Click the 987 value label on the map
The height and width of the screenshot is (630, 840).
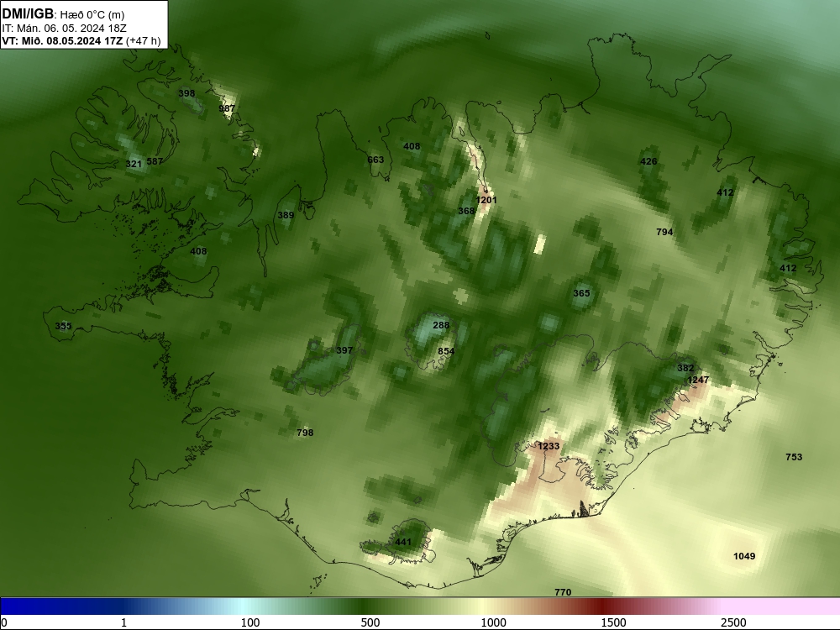[227, 108]
